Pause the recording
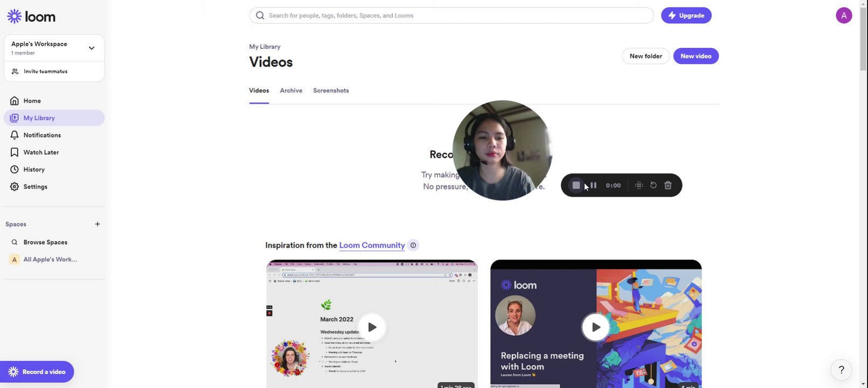 tap(593, 185)
